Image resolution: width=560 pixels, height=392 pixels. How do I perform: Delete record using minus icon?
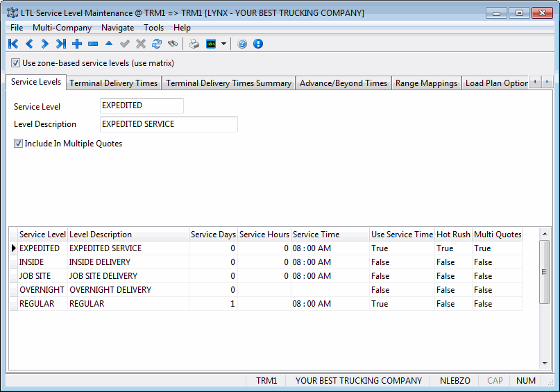(93, 44)
